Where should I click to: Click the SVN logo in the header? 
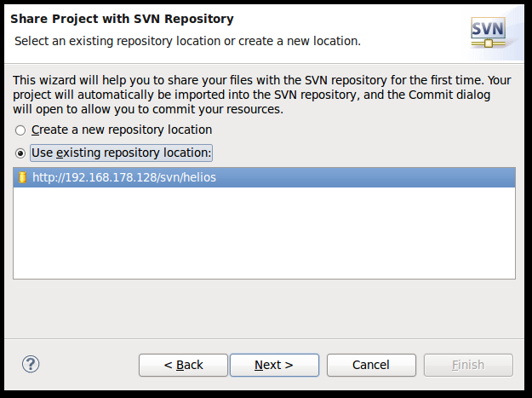click(x=489, y=32)
